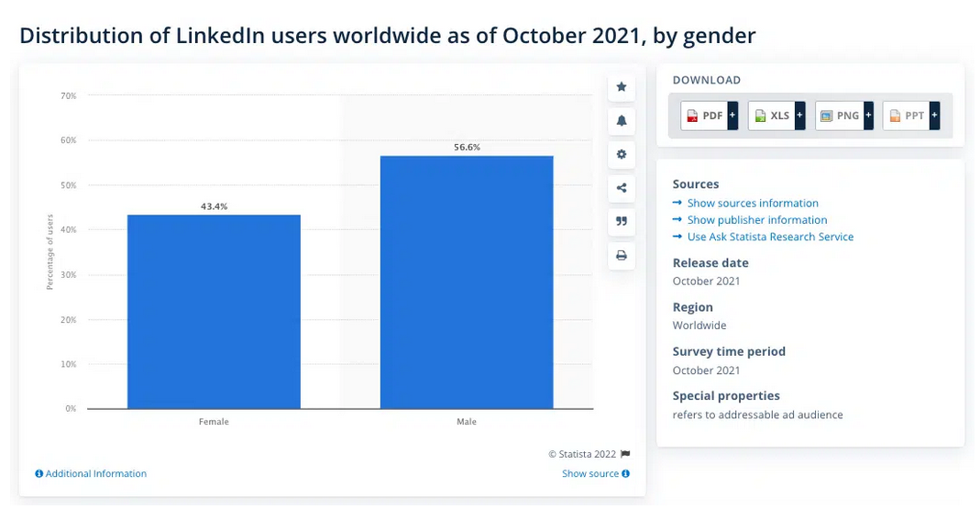Download the chart as PPT
The width and height of the screenshot is (980, 520).
[906, 116]
